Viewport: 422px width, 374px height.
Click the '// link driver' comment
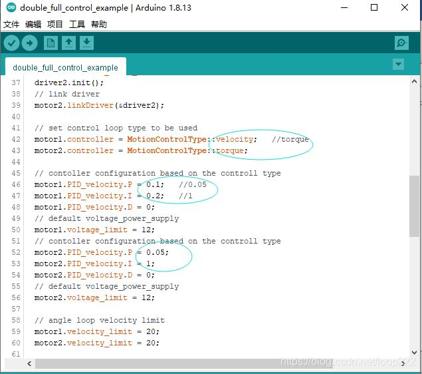tap(67, 94)
